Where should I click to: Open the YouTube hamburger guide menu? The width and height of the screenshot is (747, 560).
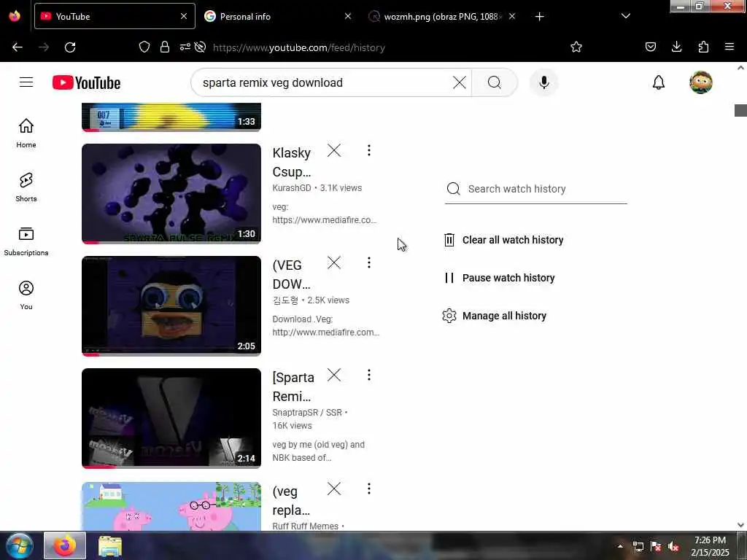(x=26, y=82)
